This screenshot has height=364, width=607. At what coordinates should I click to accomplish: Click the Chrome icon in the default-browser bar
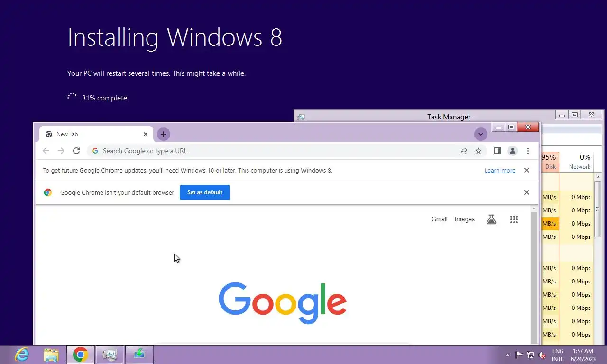click(x=48, y=192)
